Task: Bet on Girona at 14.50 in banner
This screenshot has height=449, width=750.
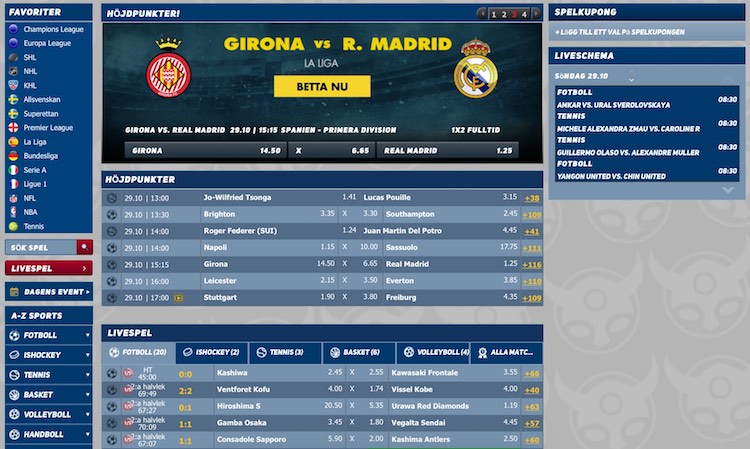Action: [x=206, y=151]
